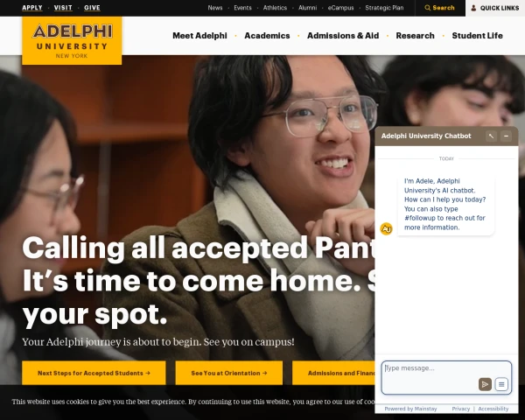Select See You at Orientation button
This screenshot has height=420, width=525.
click(x=229, y=373)
